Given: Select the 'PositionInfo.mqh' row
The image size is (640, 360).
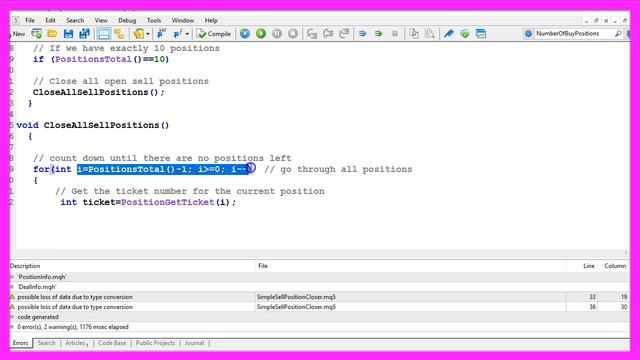Looking at the screenshot, I should [x=320, y=277].
